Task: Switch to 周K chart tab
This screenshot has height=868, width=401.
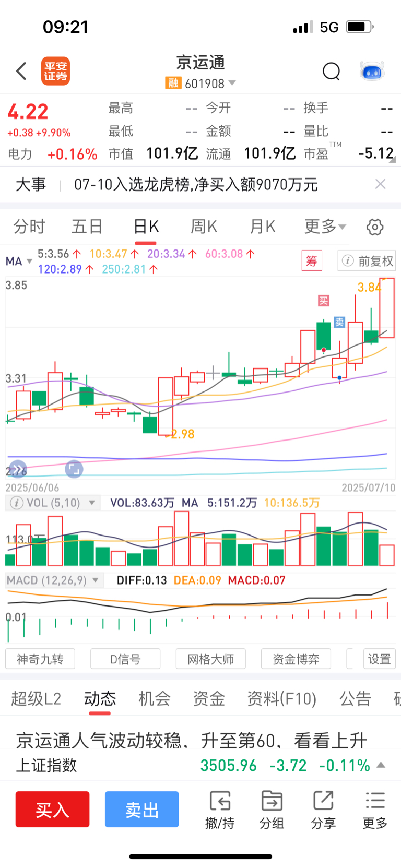Action: coord(204,227)
